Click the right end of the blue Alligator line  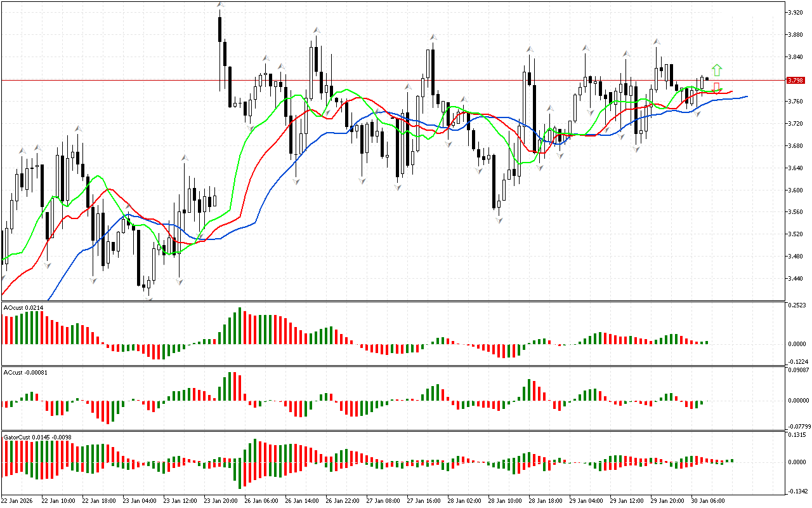coord(746,97)
